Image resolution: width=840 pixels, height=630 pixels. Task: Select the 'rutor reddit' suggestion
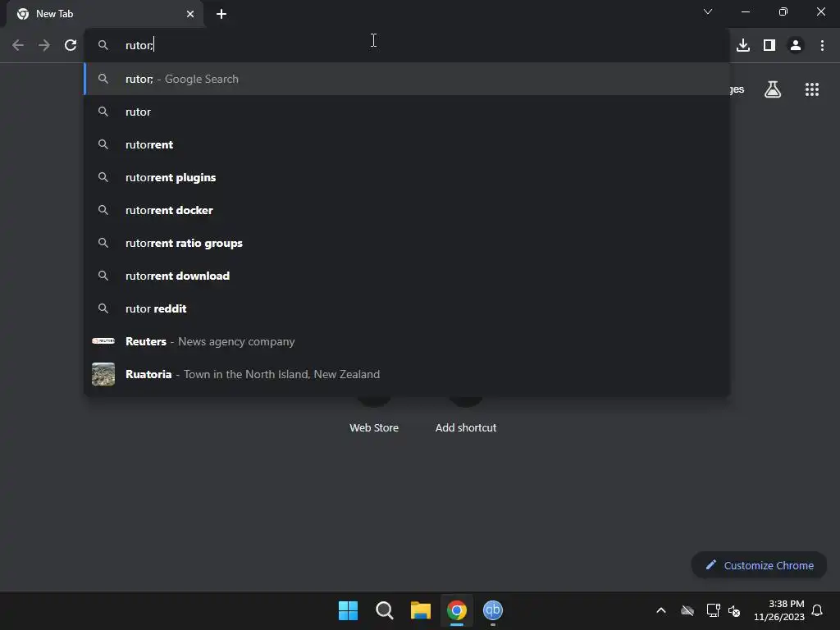pyautogui.click(x=407, y=308)
